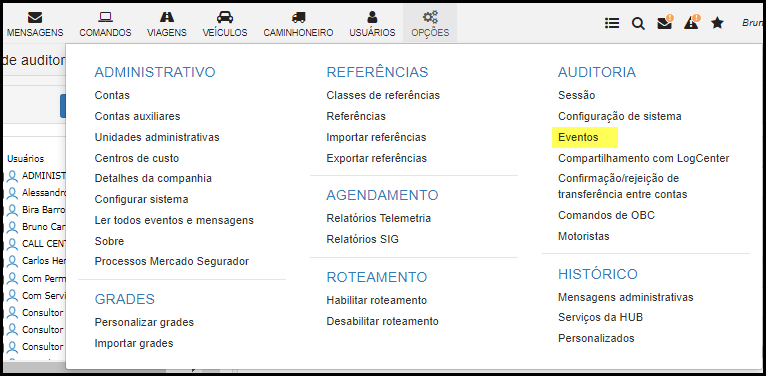Select Contas auxiliares menu entry
Screen dimensions: 766x376
coord(137,116)
